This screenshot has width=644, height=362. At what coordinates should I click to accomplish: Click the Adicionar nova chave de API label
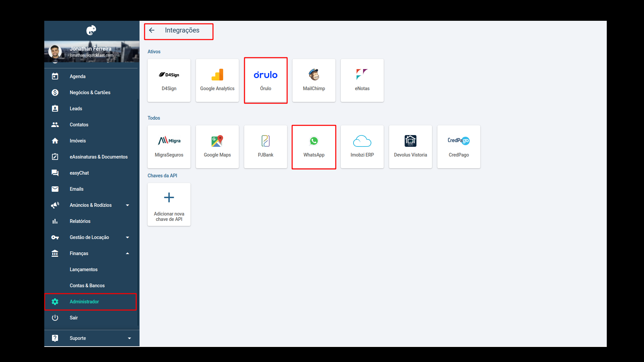coord(169,217)
